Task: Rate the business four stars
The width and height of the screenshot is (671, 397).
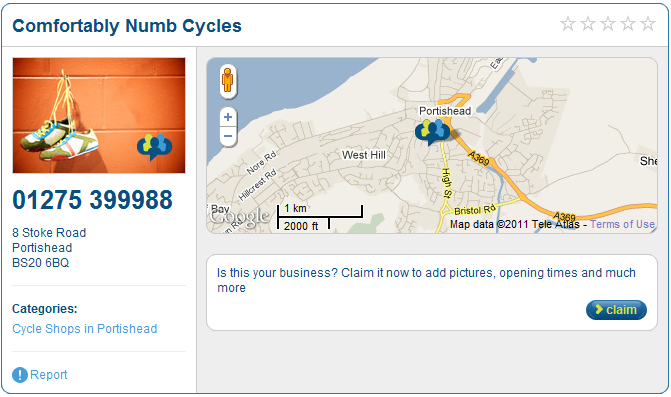Action: click(x=628, y=24)
